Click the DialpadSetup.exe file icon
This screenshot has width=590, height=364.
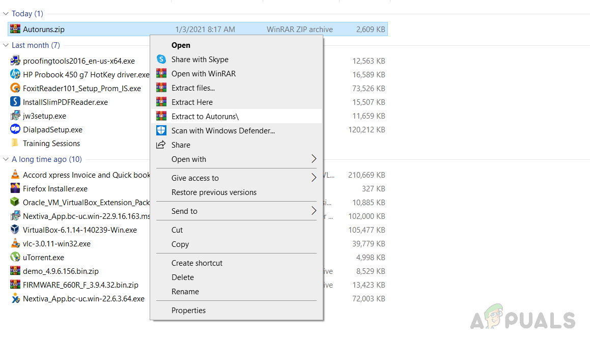click(15, 130)
